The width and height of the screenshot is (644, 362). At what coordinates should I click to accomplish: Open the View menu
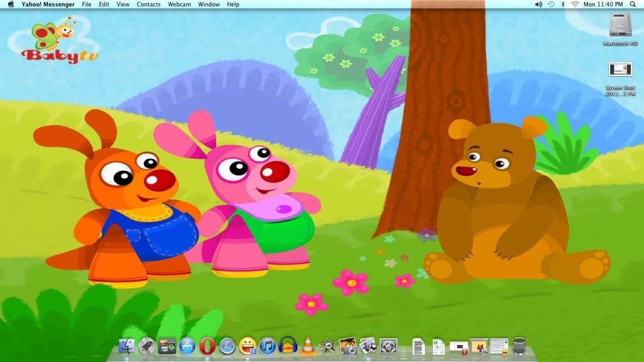click(x=123, y=4)
